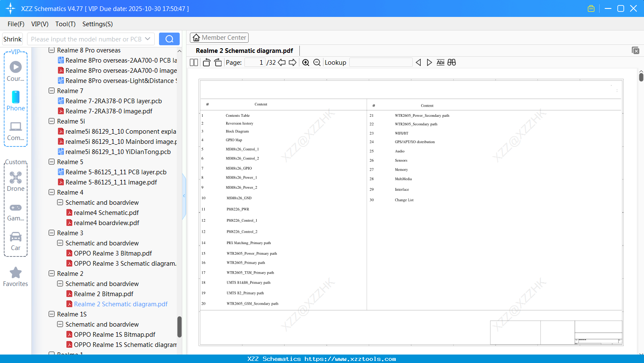Select the Realme 2 Schematic diagram.pdf tab
Screen dimensions: 644x363
pyautogui.click(x=244, y=51)
